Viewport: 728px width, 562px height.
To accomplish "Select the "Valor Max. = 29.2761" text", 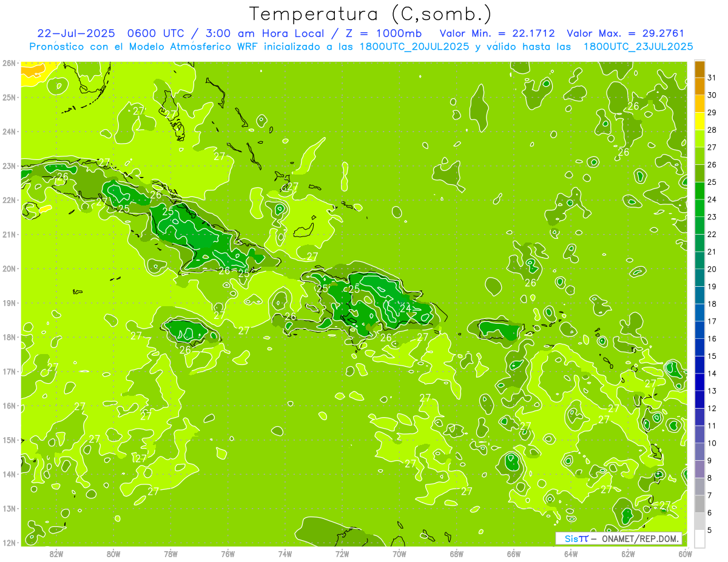I will 625,33.
